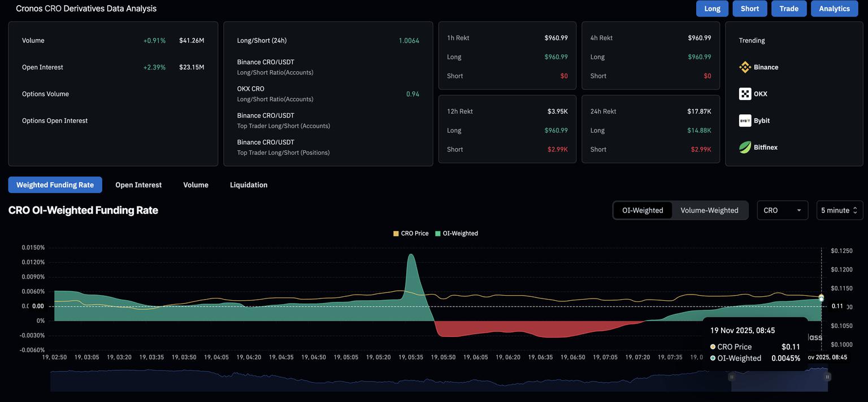Open the CRO coin selector dropdown
This screenshot has height=402, width=868.
click(782, 210)
